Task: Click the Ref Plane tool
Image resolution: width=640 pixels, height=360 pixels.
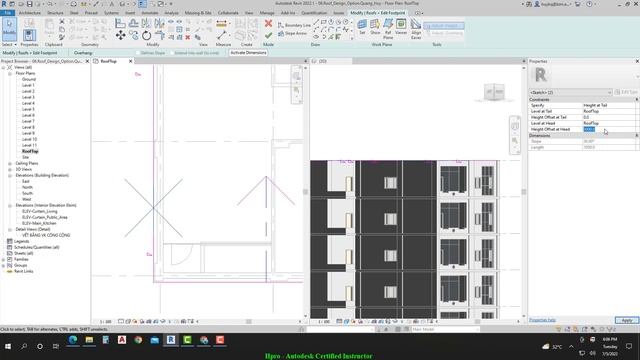Action: pos(388,29)
